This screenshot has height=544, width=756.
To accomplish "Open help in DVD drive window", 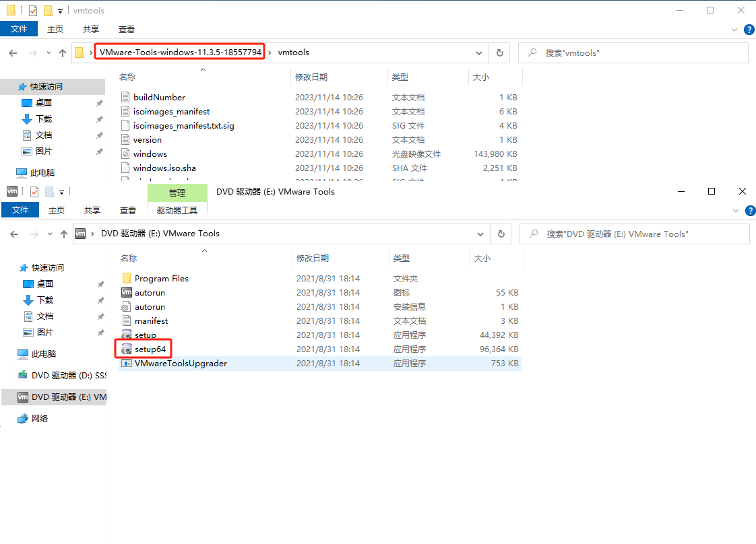I will [750, 211].
